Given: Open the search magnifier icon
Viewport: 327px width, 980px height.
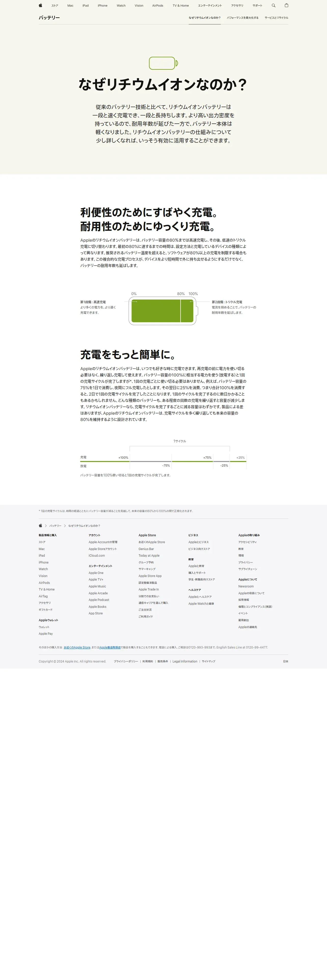Looking at the screenshot, I should tap(273, 5).
